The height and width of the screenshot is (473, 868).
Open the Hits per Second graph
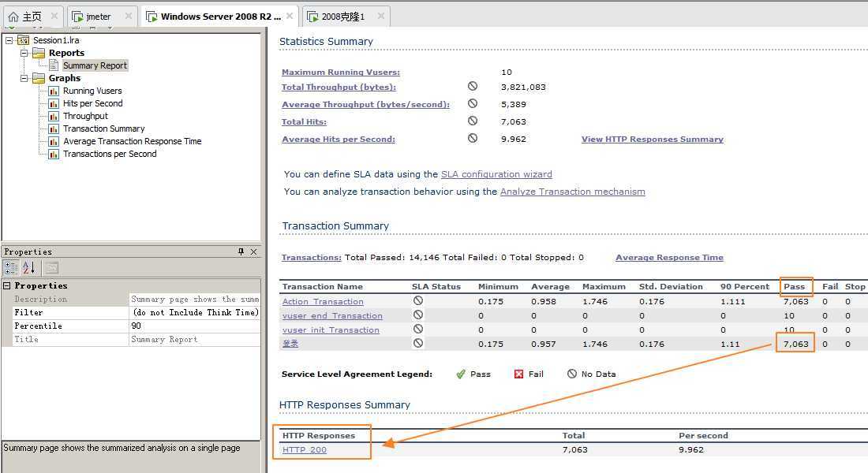92,103
